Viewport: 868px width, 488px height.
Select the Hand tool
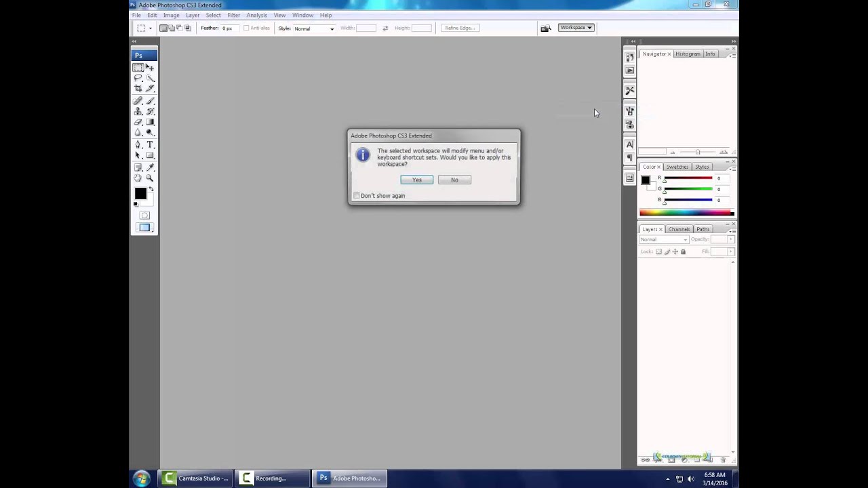coord(138,178)
